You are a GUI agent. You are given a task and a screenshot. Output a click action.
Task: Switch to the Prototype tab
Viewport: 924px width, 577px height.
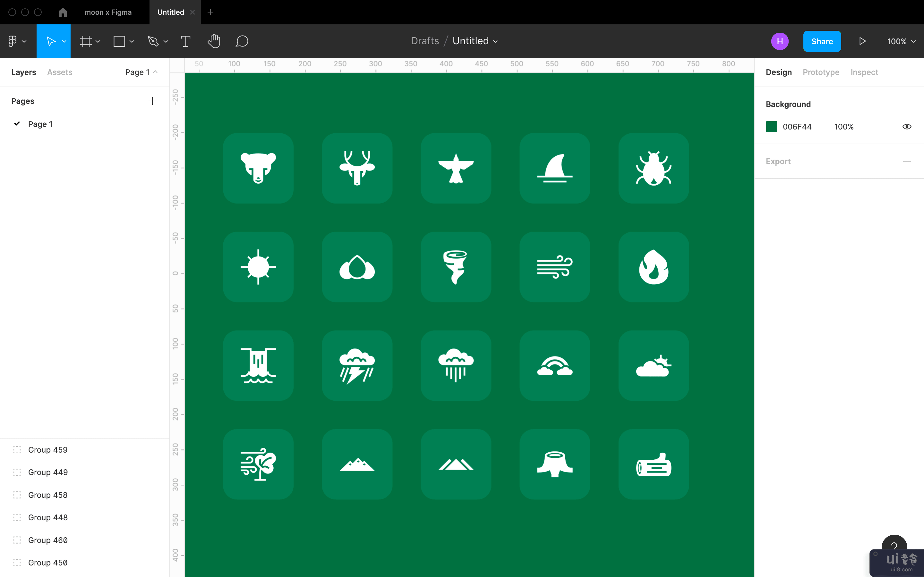[x=821, y=72]
